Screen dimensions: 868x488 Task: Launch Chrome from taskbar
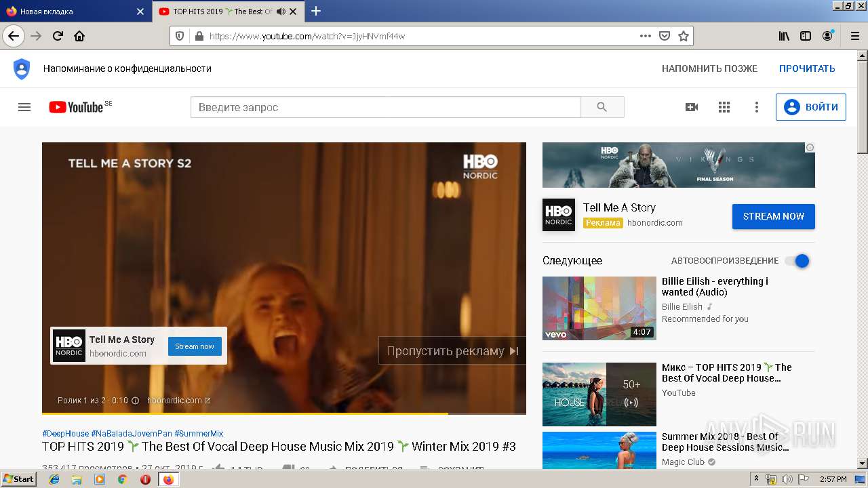[x=123, y=479]
